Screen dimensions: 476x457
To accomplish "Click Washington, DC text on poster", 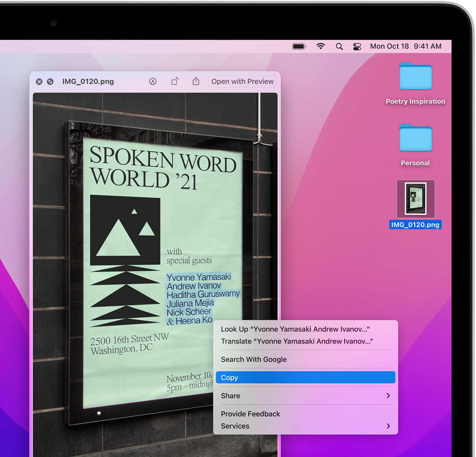I will 121,349.
